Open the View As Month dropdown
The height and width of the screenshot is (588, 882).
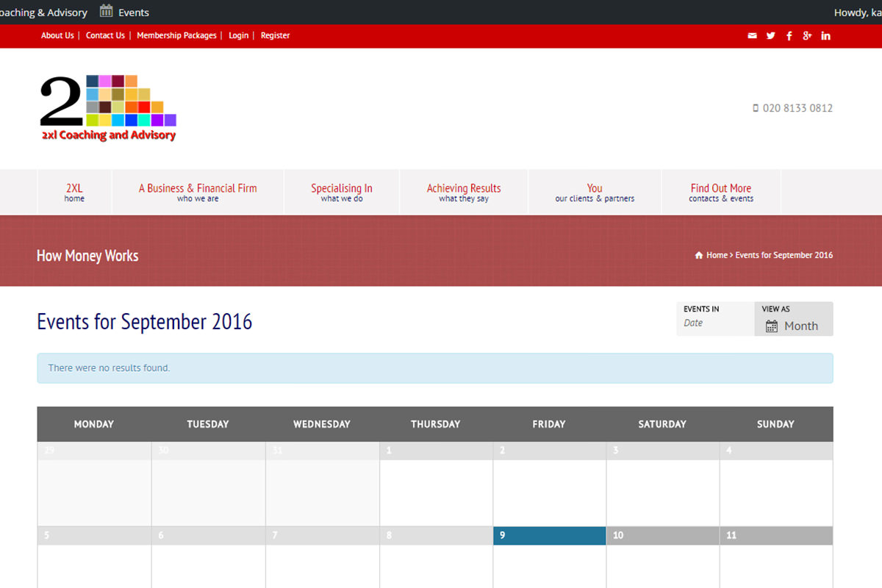(793, 326)
